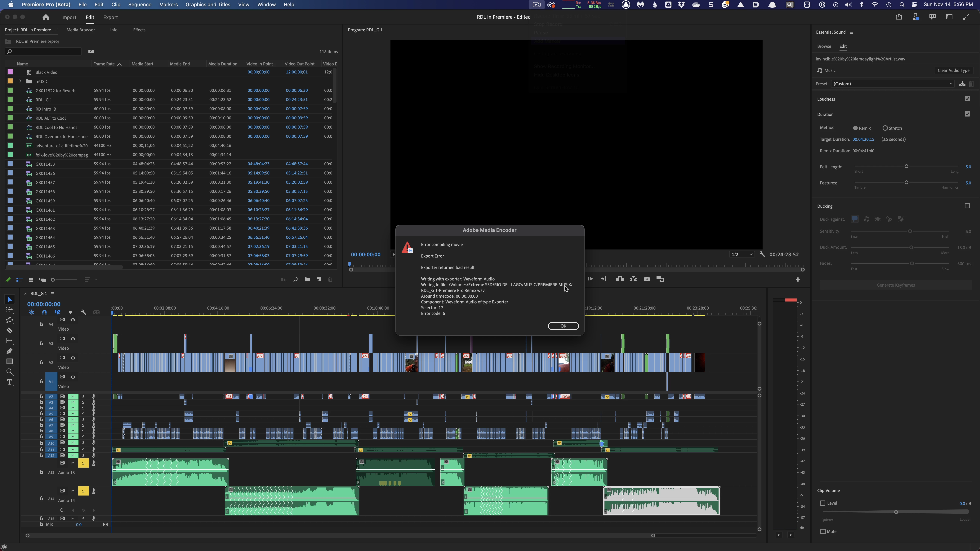Viewport: 980px width, 551px height.
Task: Select the Pen tool
Action: [x=10, y=351]
